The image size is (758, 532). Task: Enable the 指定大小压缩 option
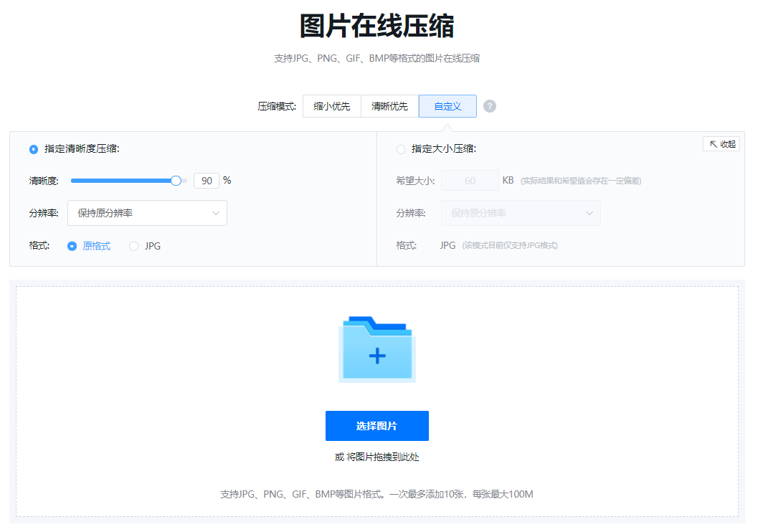coord(401,149)
